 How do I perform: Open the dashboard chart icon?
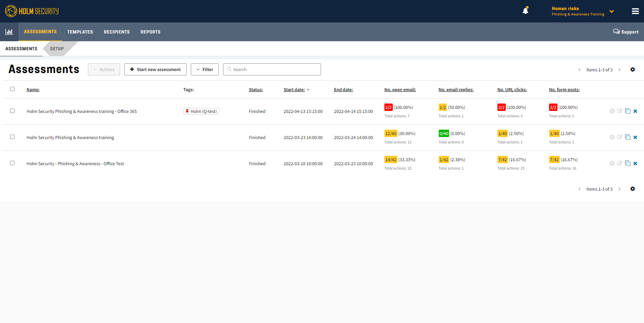point(9,32)
